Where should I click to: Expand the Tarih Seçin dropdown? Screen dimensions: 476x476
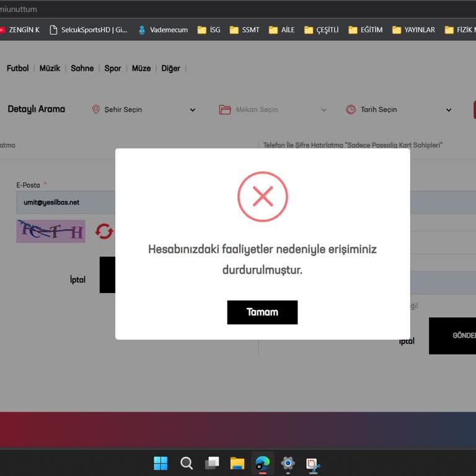tap(399, 110)
